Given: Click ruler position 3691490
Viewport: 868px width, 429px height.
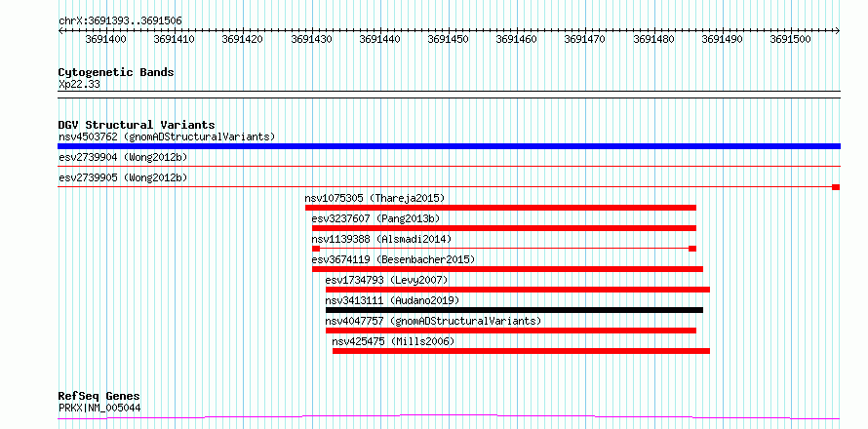Looking at the screenshot, I should pyautogui.click(x=723, y=39).
